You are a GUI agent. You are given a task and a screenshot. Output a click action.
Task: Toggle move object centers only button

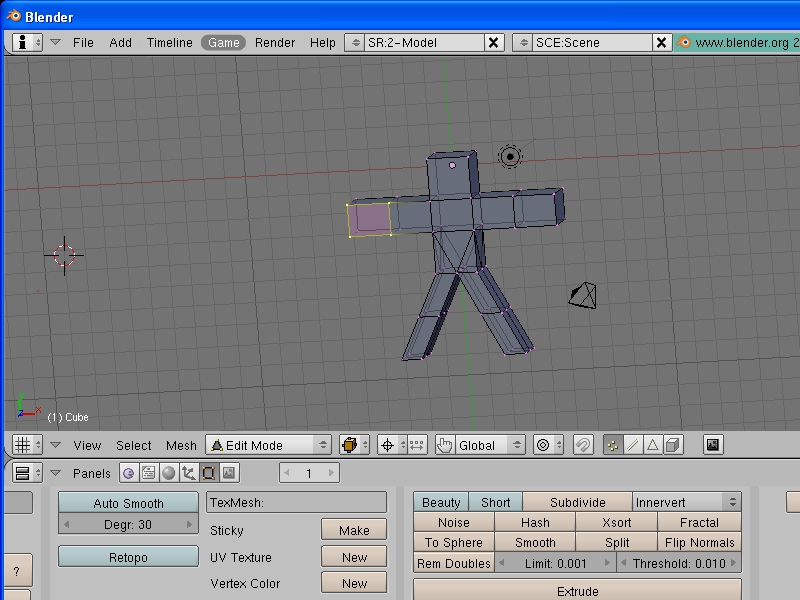417,445
